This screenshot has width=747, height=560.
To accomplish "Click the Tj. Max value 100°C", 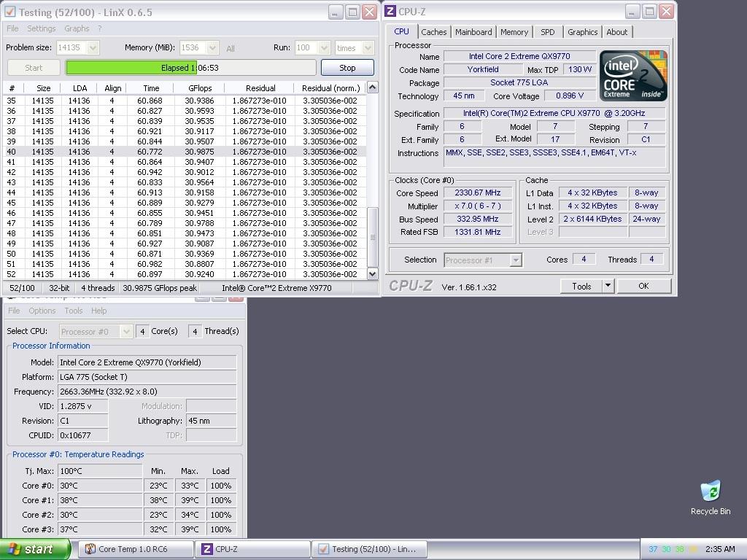I will tap(100, 471).
